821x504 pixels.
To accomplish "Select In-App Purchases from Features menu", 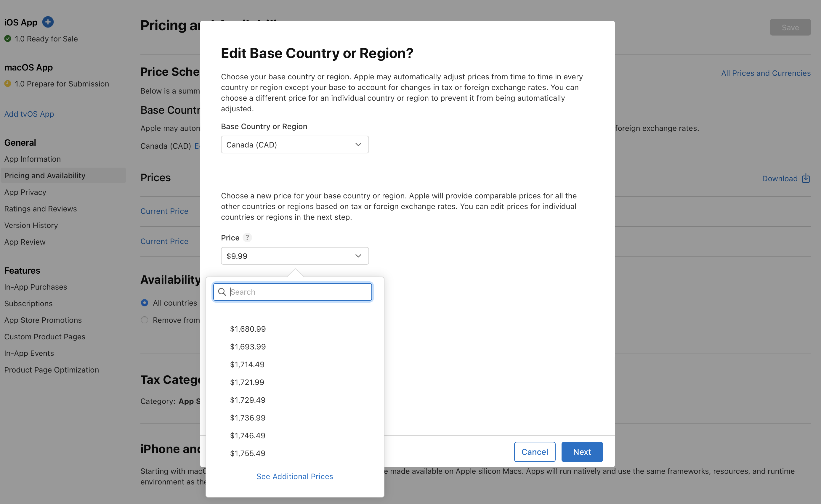I will click(35, 287).
